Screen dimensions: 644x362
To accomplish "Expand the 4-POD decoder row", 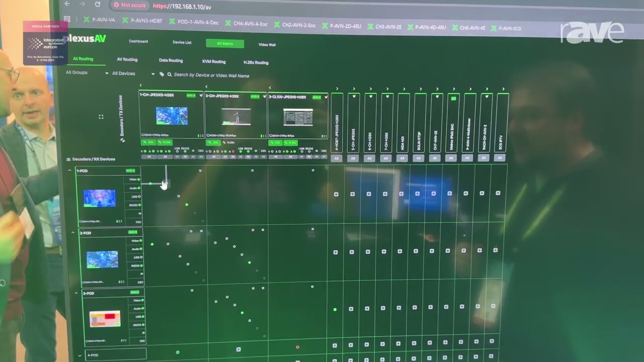I will [79, 355].
